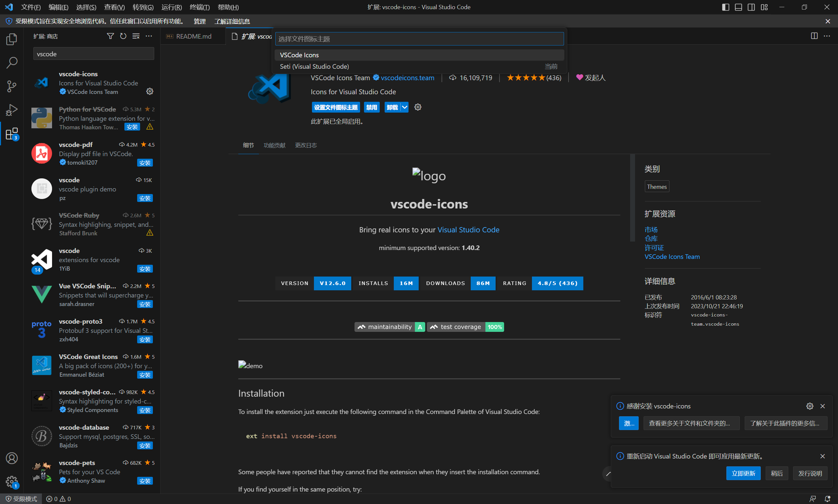The height and width of the screenshot is (504, 838).
Task: Click errors and warnings status indicator
Action: coord(58,499)
